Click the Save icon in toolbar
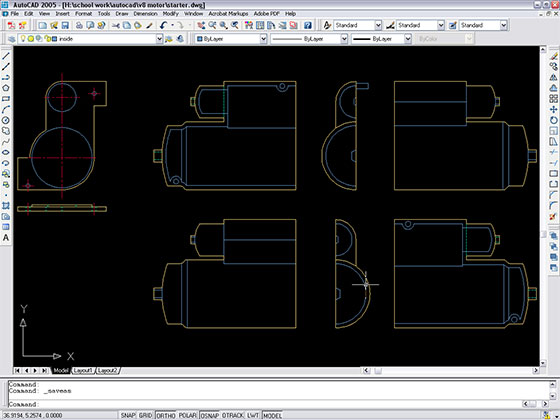The height and width of the screenshot is (420, 560). click(65, 25)
